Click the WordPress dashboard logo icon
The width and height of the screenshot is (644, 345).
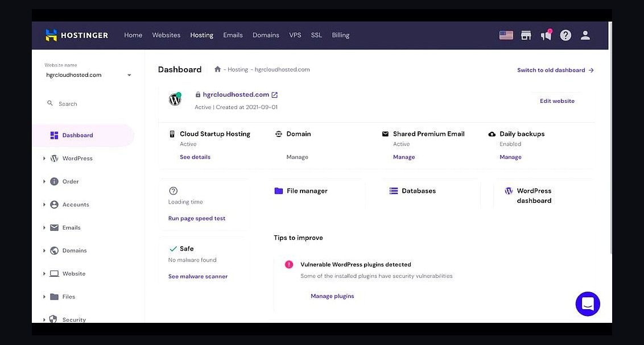(x=509, y=191)
